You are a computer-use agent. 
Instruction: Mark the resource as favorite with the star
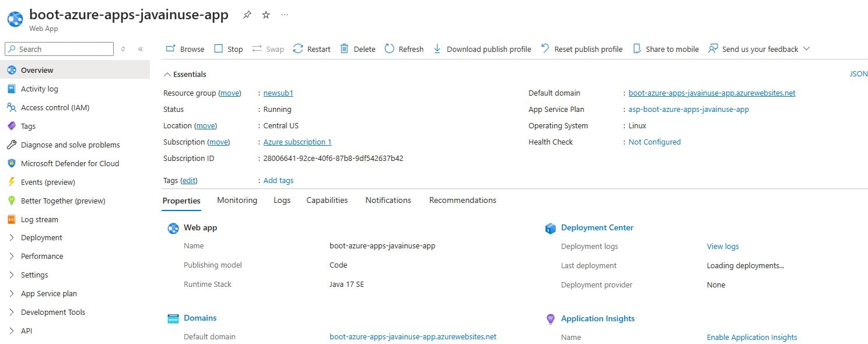266,15
